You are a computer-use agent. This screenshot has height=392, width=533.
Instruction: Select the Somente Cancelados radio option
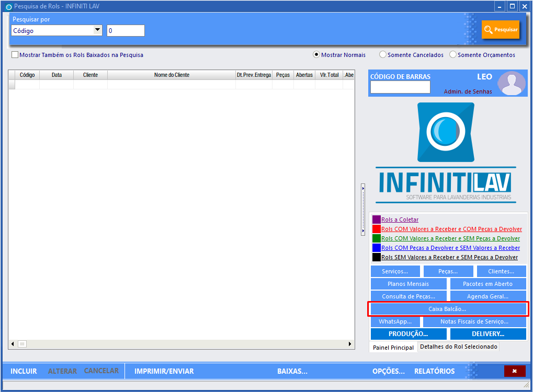383,55
